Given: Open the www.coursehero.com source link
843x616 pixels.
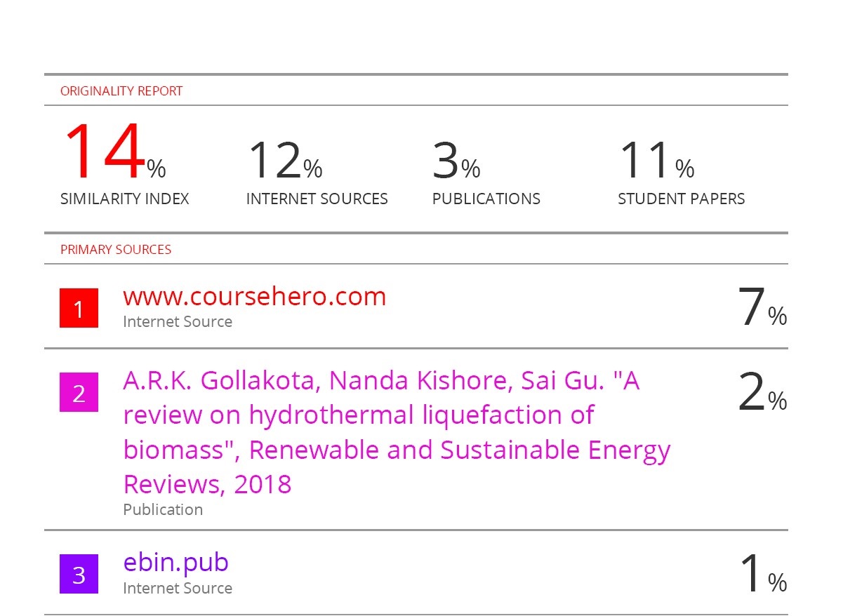Looking at the screenshot, I should 254,297.
